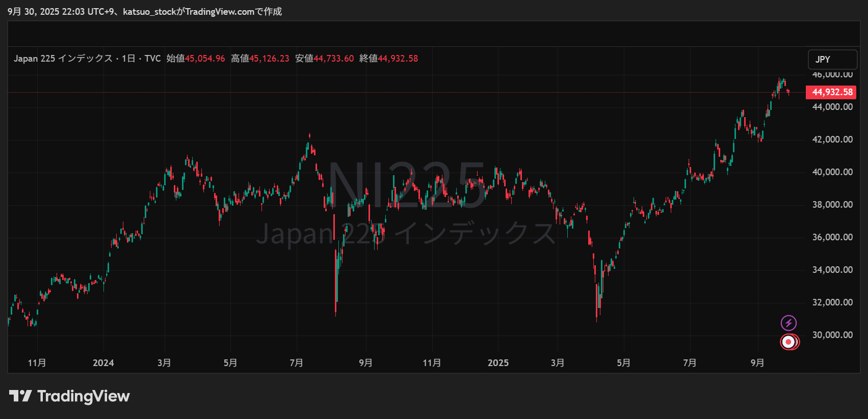868x419 pixels.
Task: Select the first 11月 label on time axis
Action: (37, 362)
